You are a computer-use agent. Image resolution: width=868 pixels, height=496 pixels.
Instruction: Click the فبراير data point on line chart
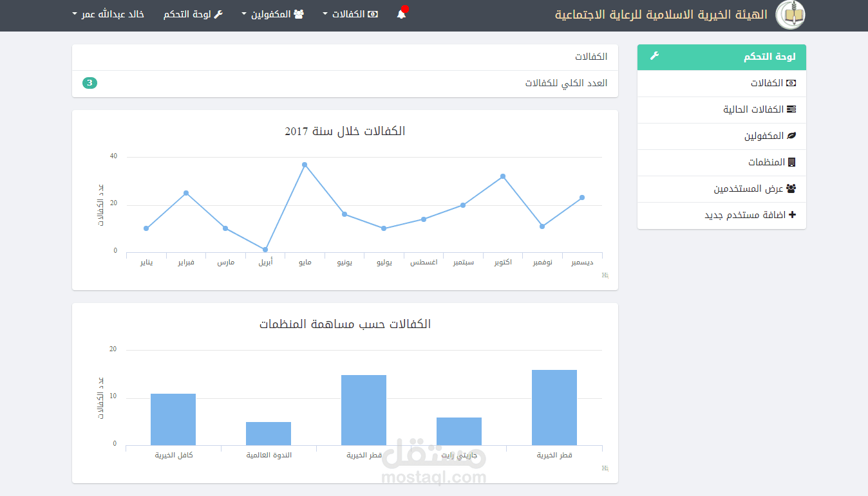tap(186, 193)
